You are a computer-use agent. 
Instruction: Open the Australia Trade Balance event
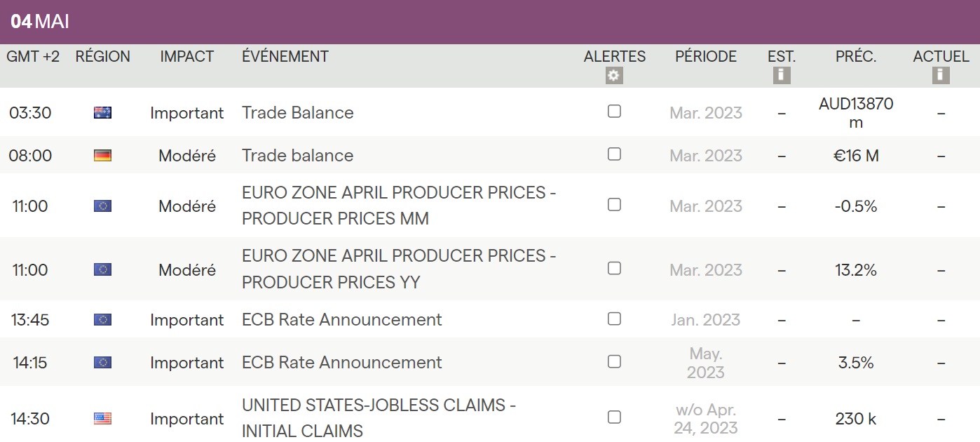click(x=298, y=113)
